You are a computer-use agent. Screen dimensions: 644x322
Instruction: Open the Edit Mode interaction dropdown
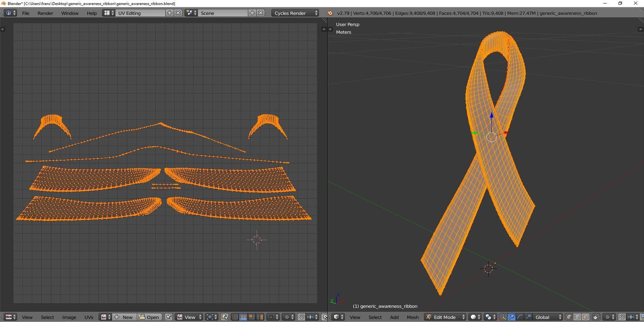tap(445, 317)
